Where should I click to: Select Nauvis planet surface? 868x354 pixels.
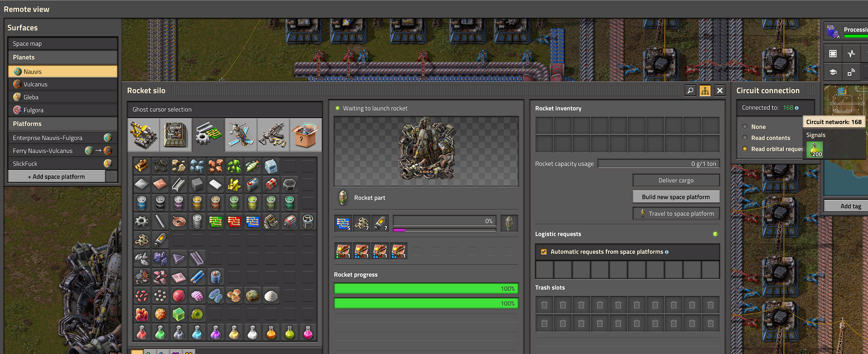[63, 71]
